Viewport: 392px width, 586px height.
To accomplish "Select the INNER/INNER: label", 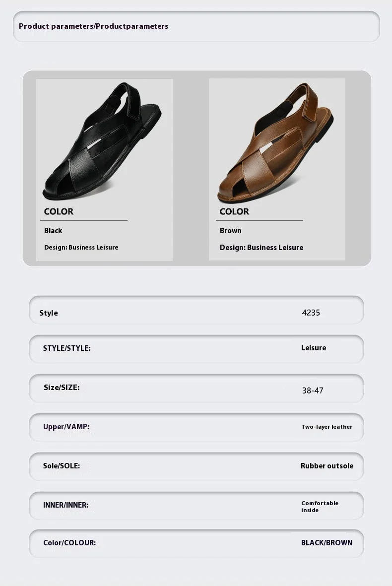I will [66, 505].
